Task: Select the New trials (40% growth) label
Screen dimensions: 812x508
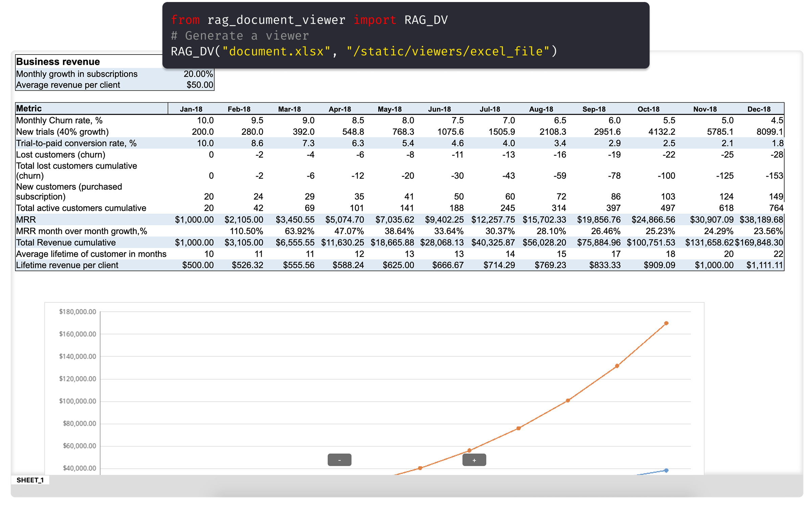Action: (62, 132)
